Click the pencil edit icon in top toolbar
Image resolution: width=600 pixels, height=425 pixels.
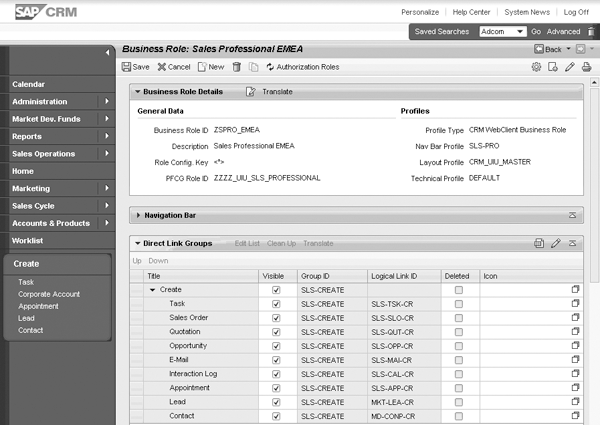pyautogui.click(x=569, y=67)
